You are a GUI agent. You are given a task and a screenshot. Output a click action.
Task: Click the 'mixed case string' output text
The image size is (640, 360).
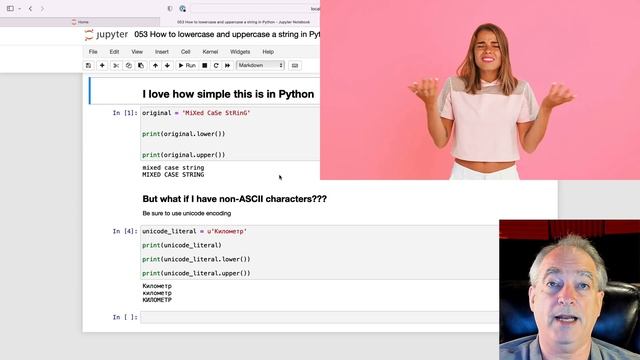click(x=173, y=168)
